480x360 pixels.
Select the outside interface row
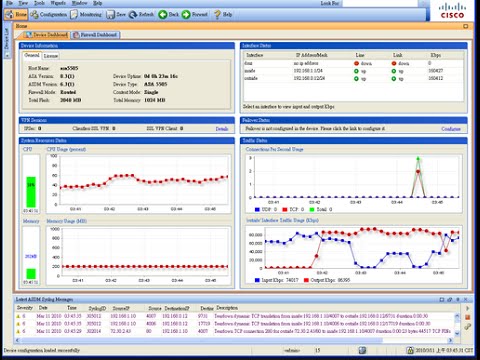[353, 78]
